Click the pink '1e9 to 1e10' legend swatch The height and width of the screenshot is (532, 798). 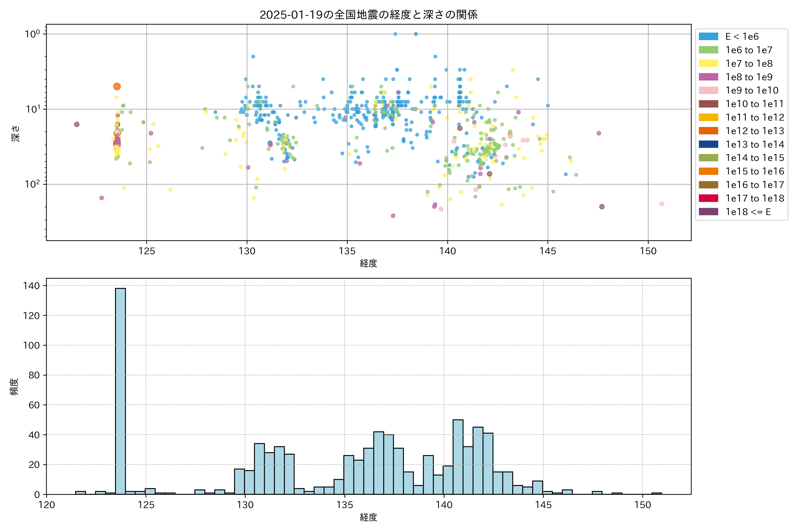(708, 90)
